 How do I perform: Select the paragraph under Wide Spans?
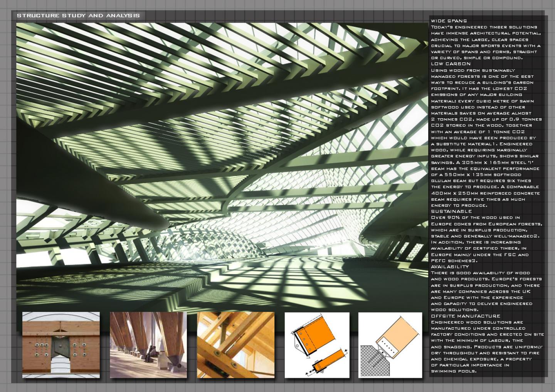point(486,42)
